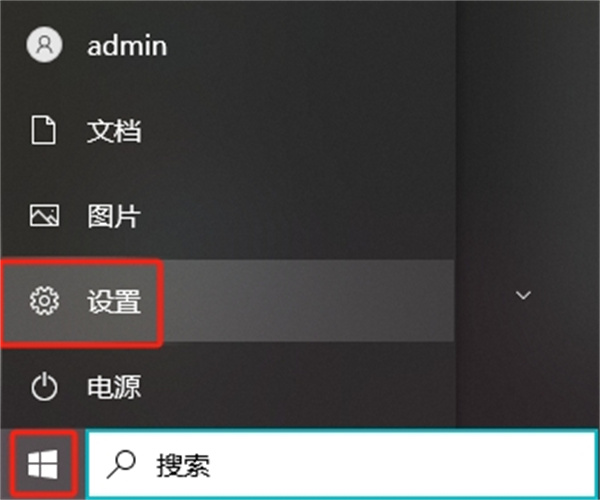
Task: Click the Settings gear icon
Action: point(44,301)
